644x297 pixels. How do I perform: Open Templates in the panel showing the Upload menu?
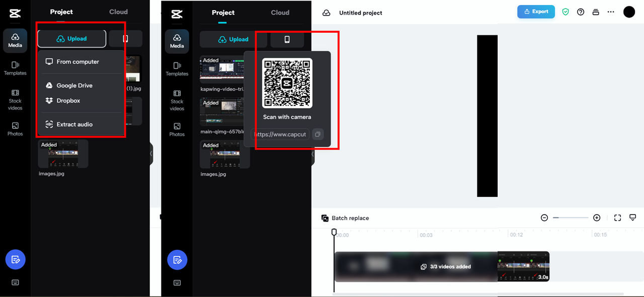(15, 68)
